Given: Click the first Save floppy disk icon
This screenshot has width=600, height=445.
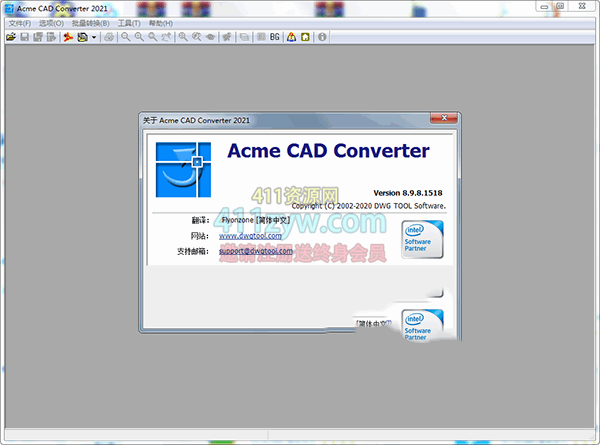Looking at the screenshot, I should click(x=25, y=37).
